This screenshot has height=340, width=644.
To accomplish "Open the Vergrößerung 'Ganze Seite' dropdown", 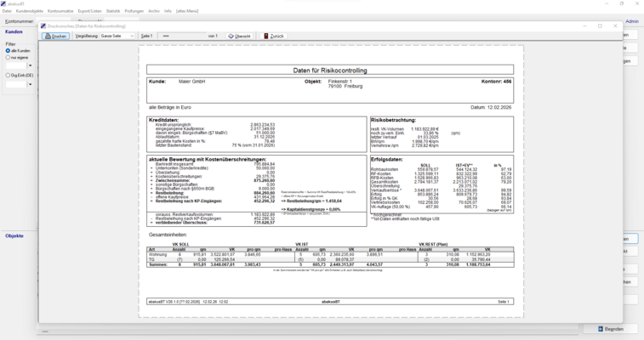I will pyautogui.click(x=132, y=37).
